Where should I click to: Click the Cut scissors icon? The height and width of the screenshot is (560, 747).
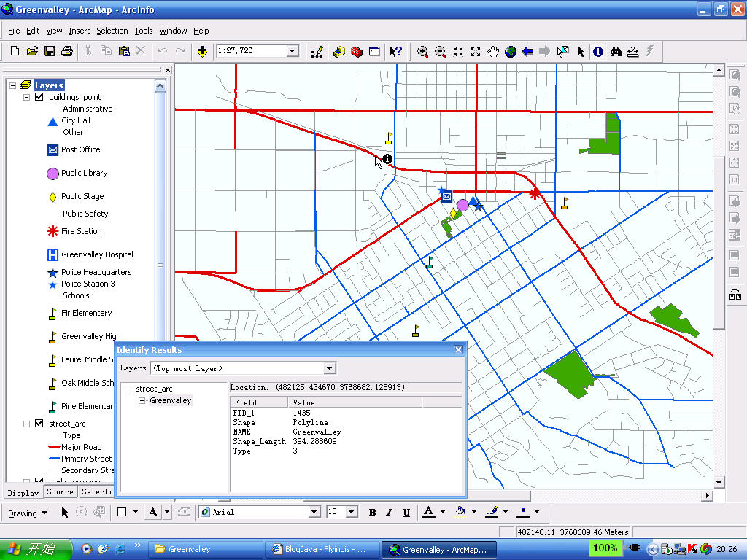tap(88, 51)
